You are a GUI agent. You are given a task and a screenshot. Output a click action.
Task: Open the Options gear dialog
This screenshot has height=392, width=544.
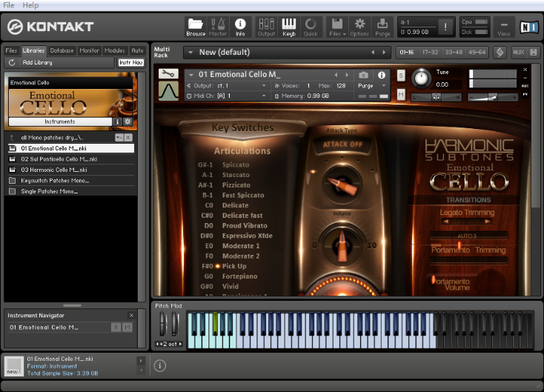click(359, 27)
